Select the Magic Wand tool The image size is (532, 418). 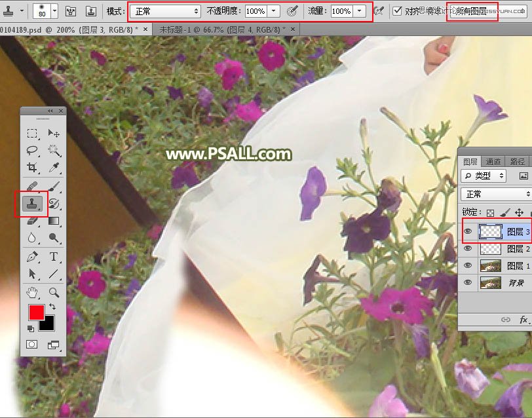(54, 150)
